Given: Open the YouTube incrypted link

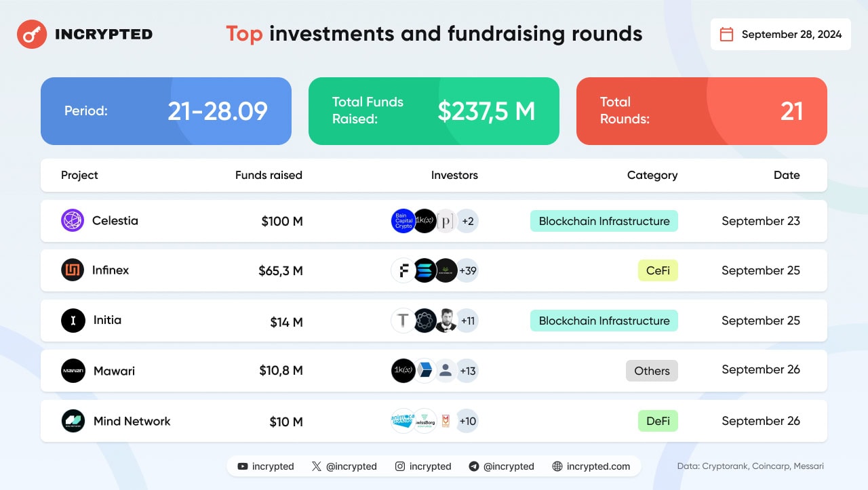Looking at the screenshot, I should click(266, 466).
